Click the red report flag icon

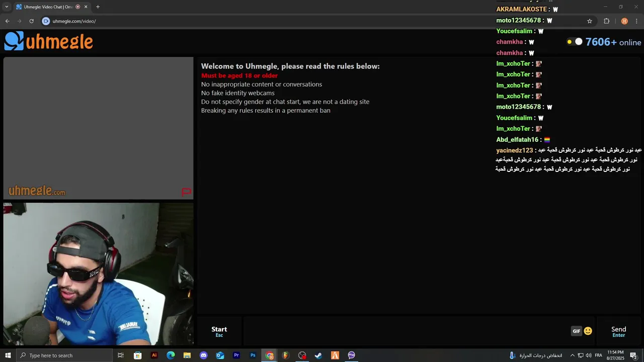[186, 192]
